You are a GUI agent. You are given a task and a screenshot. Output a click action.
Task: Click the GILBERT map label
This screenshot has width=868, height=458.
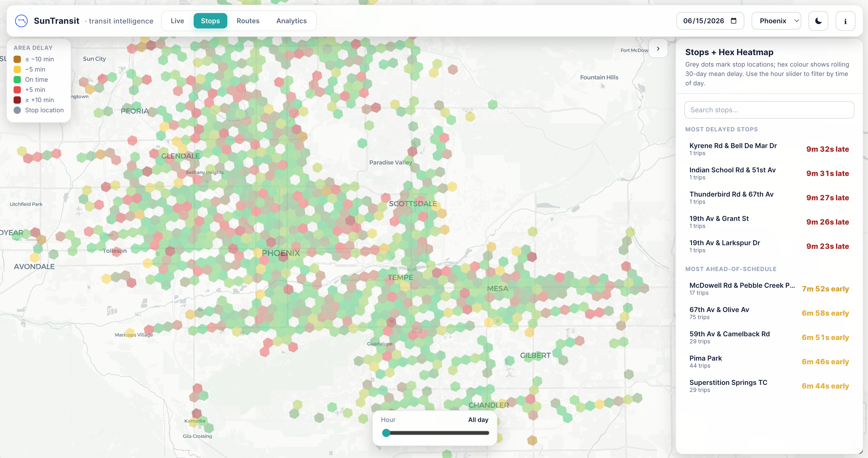click(535, 355)
